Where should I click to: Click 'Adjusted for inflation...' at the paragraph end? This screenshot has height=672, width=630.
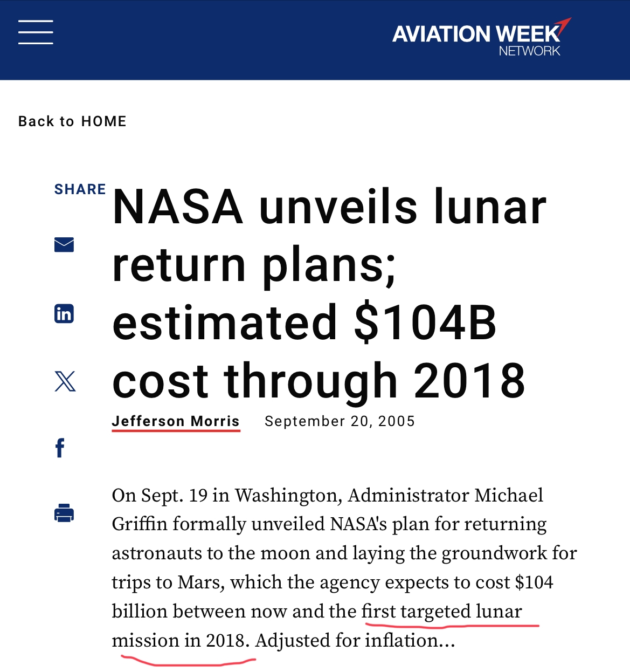[355, 641]
